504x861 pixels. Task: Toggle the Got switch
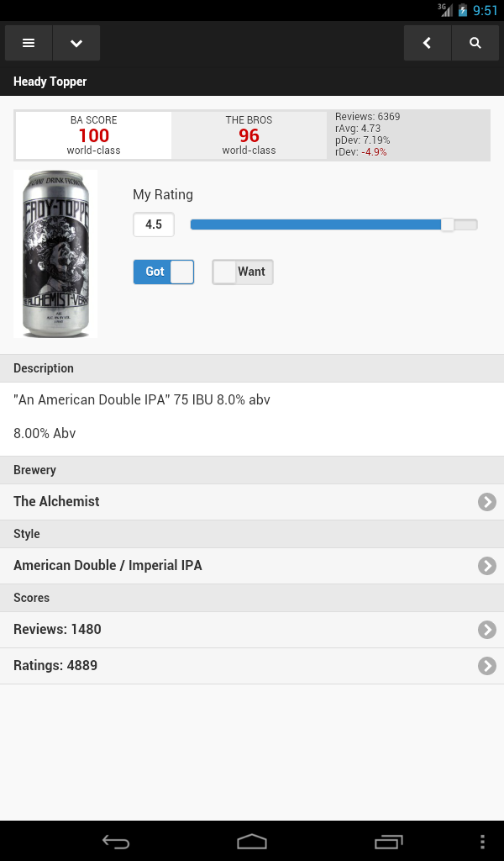pos(163,272)
